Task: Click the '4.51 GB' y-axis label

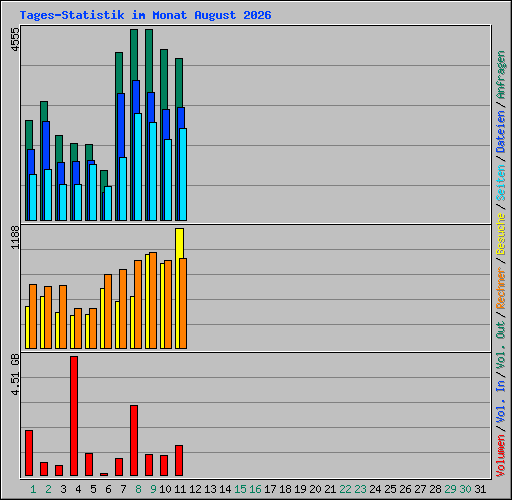Action: coord(15,375)
